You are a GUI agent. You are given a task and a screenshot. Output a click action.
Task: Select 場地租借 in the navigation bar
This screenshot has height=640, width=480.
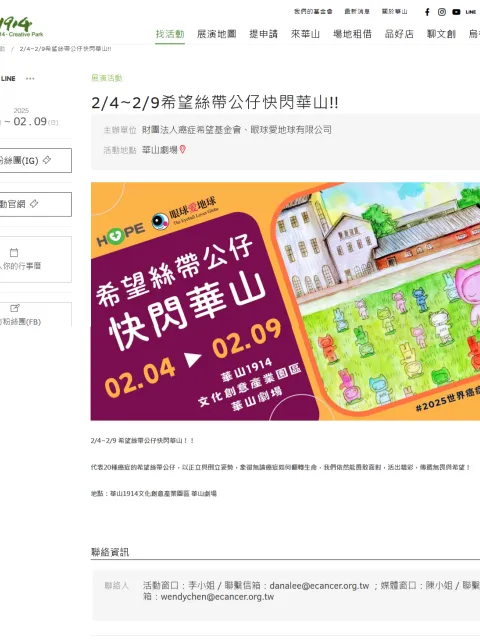coord(352,34)
